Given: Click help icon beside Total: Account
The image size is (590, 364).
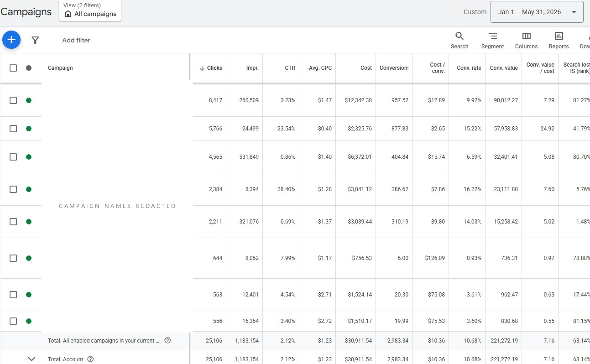Looking at the screenshot, I should pos(90,359).
